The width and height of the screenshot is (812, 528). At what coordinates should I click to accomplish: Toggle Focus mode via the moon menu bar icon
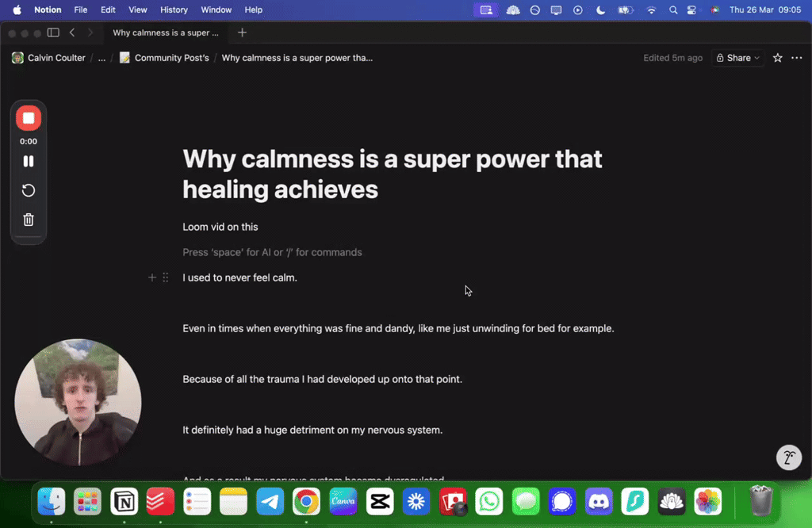click(x=600, y=10)
